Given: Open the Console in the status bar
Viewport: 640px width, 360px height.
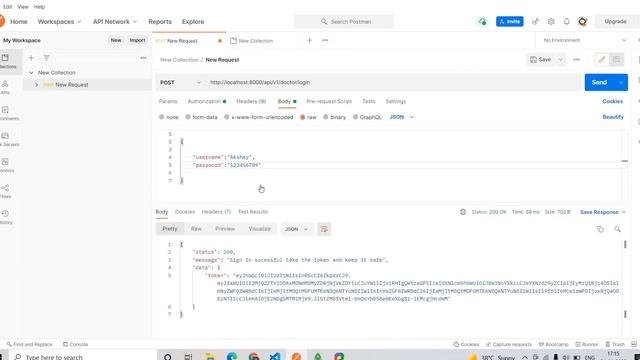Looking at the screenshot, I should (x=76, y=344).
